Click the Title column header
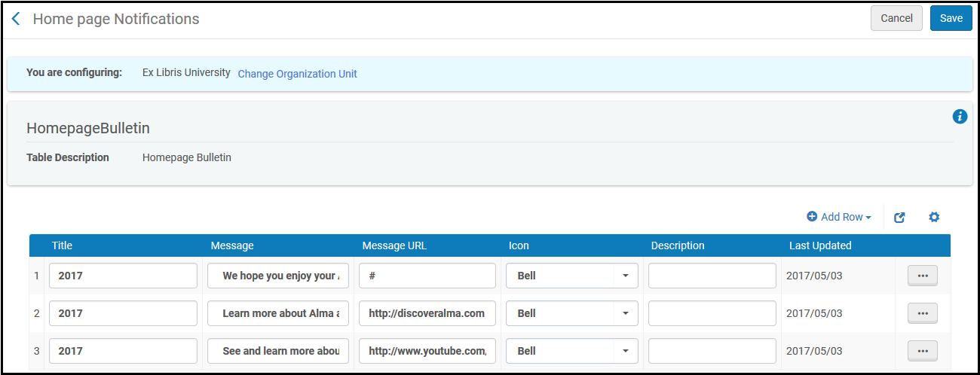Screen dimensions: 980x375 (x=62, y=245)
